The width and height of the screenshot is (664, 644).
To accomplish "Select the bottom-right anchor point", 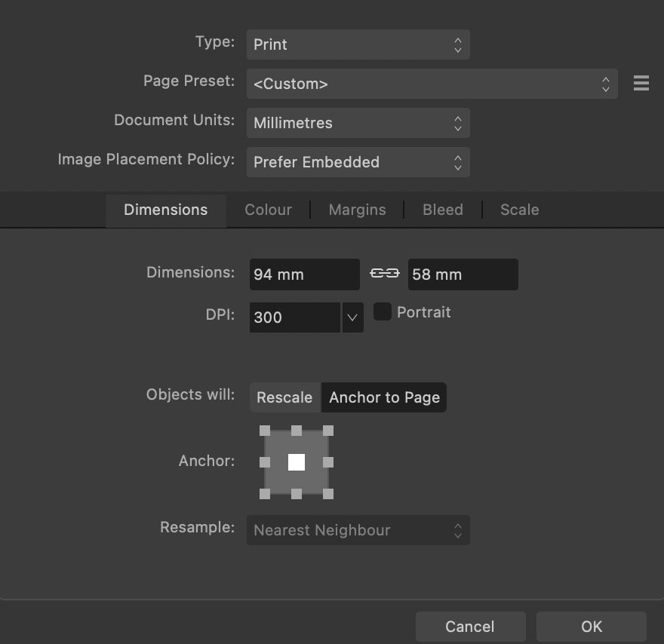I will 328,493.
